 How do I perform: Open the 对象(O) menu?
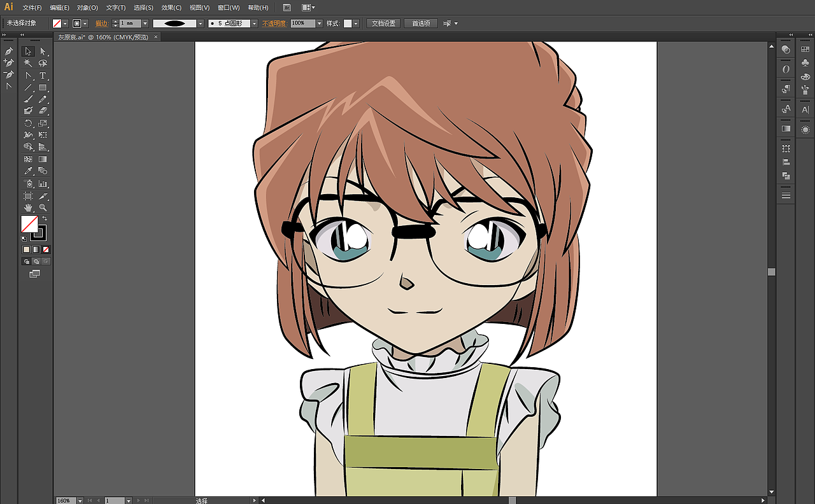point(87,8)
